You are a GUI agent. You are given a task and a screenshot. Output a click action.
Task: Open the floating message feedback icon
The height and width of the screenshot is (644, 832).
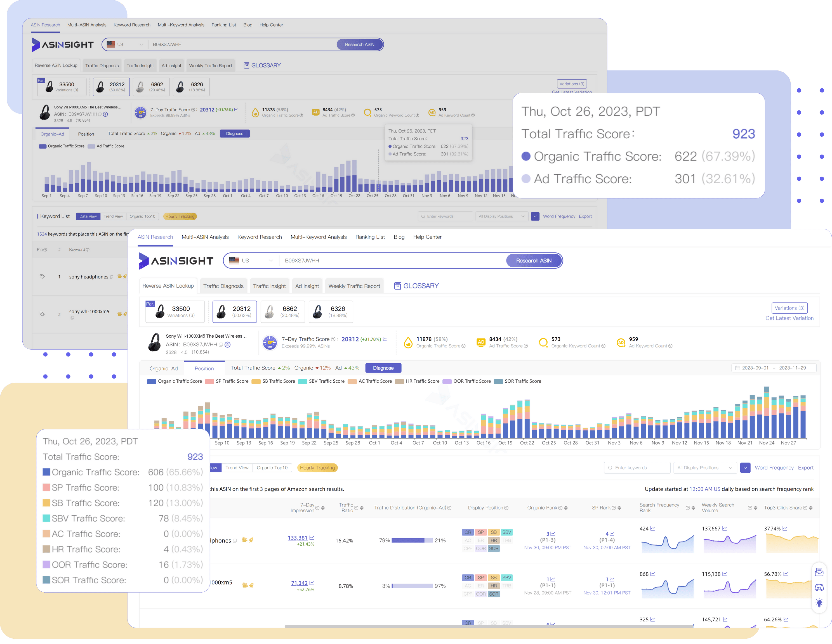click(x=819, y=572)
